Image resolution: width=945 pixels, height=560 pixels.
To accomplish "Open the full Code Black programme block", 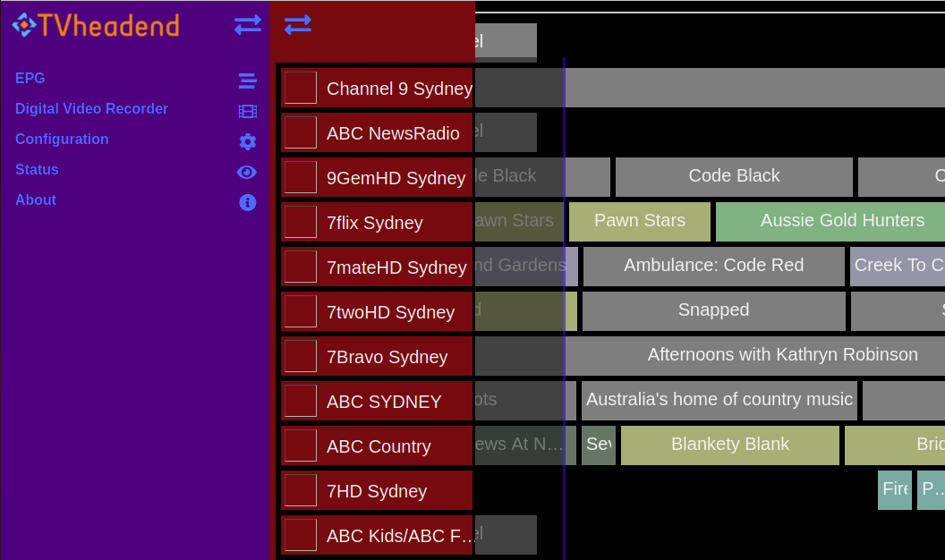I will point(734,177).
